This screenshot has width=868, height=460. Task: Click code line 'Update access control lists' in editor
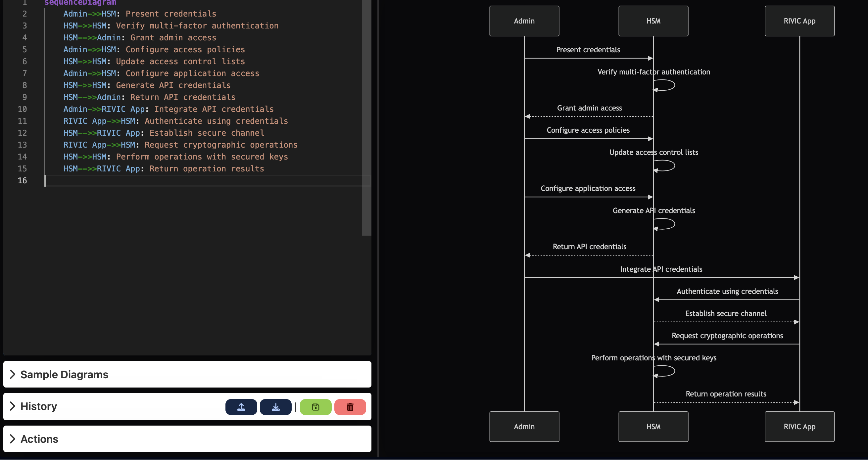pyautogui.click(x=154, y=61)
